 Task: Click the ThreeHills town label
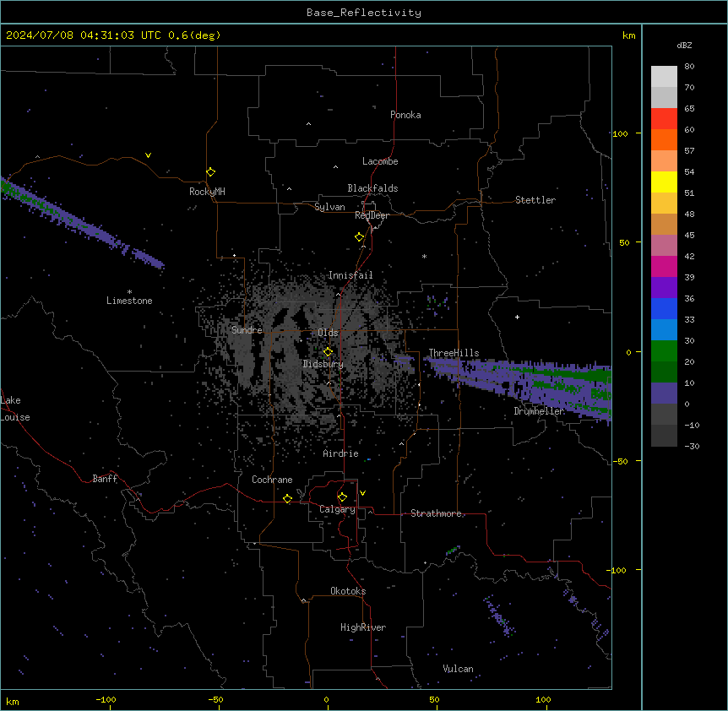(454, 353)
